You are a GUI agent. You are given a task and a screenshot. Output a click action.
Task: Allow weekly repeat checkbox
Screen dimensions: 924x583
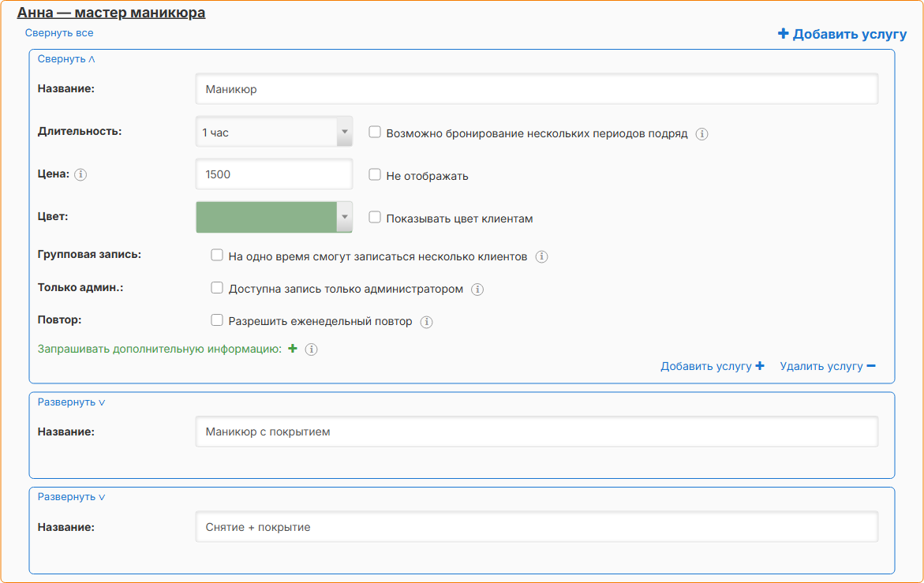coord(217,320)
